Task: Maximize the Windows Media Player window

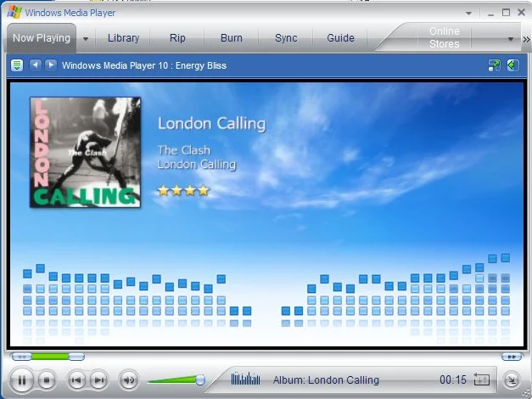Action: 506,13
